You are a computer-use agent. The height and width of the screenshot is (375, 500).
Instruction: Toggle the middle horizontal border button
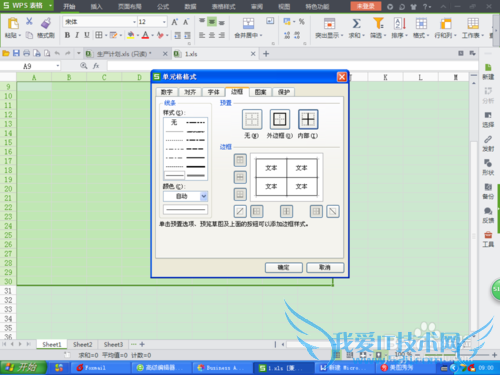[x=240, y=177]
